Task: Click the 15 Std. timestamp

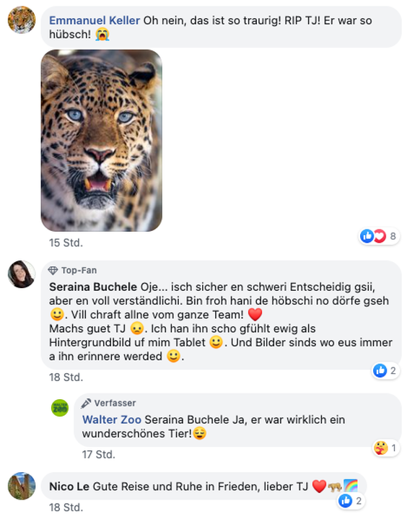Action: (66, 243)
